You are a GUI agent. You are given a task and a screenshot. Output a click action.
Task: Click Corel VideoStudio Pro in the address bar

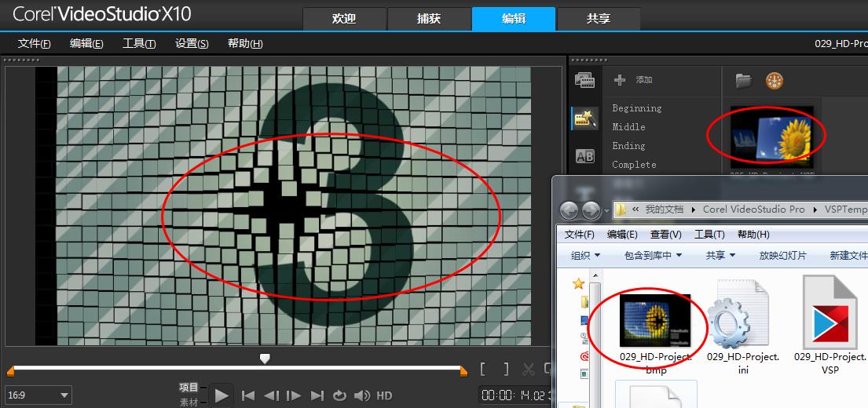(x=754, y=210)
